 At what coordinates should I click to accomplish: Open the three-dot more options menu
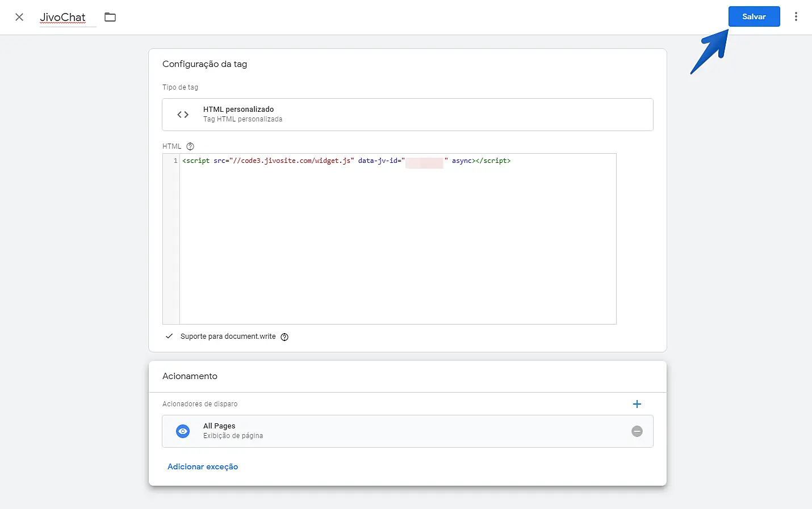tap(796, 17)
